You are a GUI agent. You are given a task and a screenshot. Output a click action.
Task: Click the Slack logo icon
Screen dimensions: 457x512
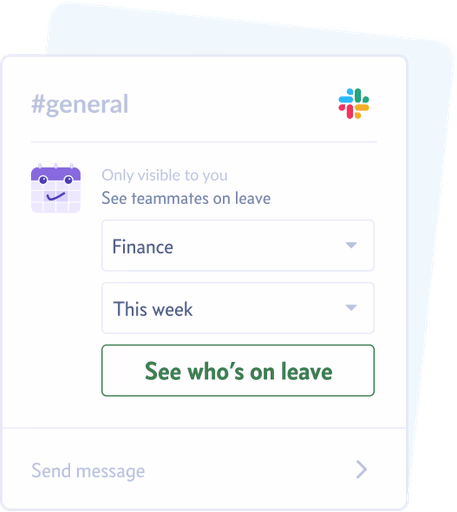coord(354,103)
